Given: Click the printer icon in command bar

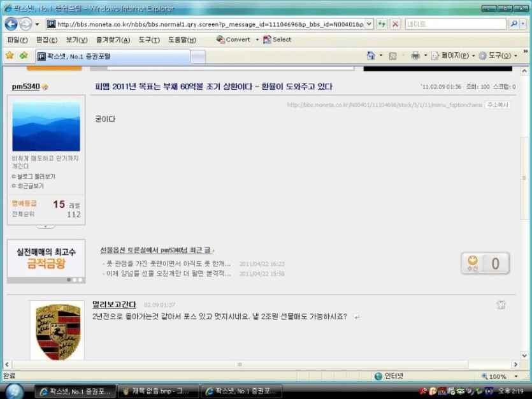Looking at the screenshot, I should click(415, 55).
